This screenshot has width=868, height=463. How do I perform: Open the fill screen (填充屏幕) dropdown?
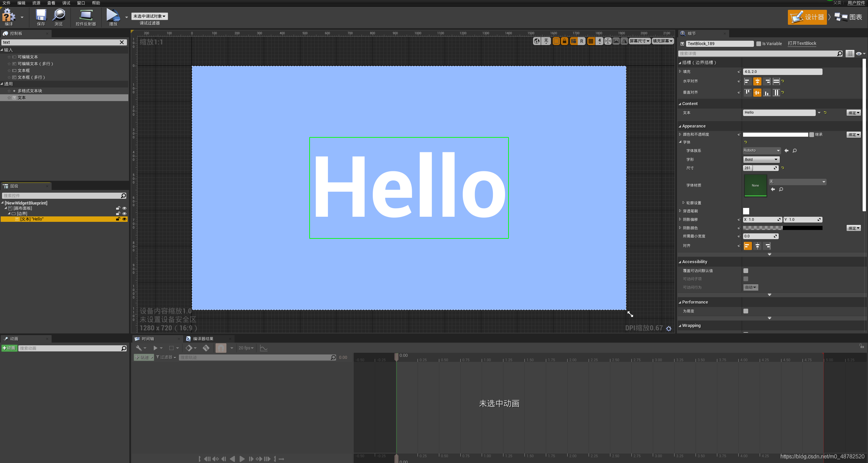663,41
